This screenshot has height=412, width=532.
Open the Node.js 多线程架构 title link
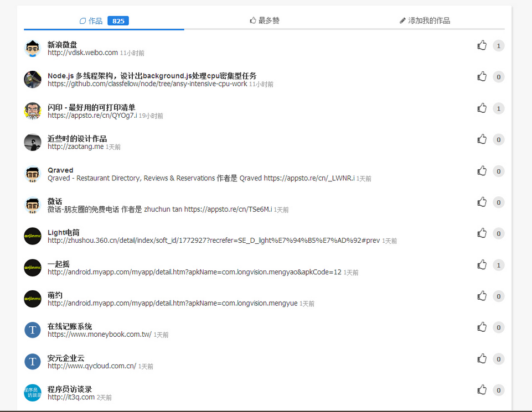pos(152,76)
